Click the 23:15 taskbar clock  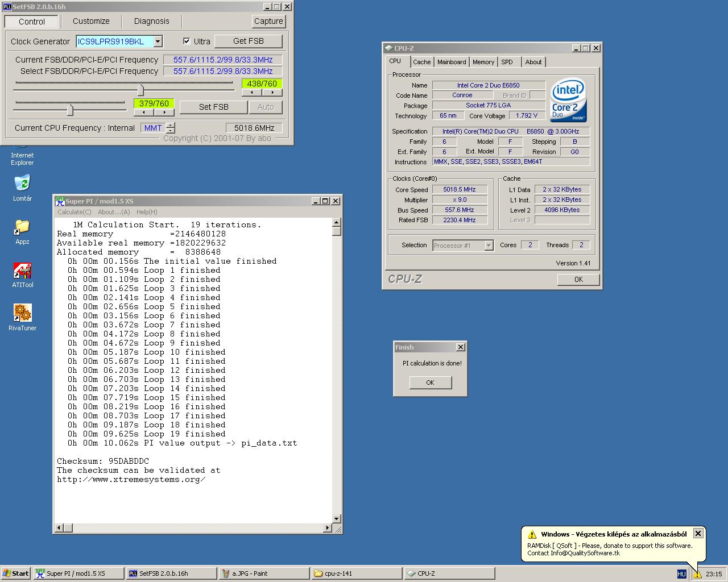714,574
